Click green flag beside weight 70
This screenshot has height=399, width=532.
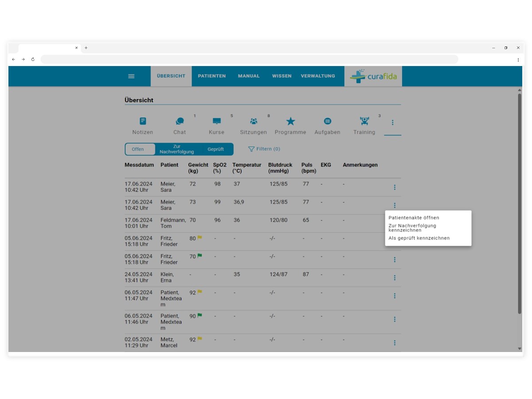(x=199, y=256)
